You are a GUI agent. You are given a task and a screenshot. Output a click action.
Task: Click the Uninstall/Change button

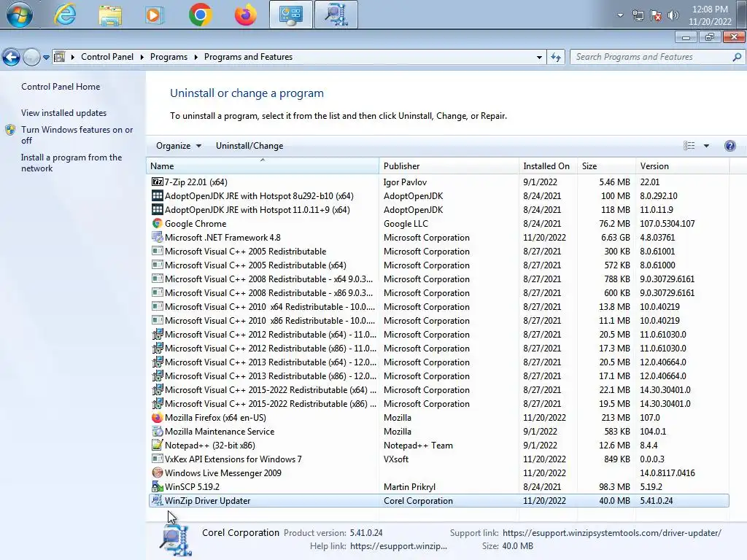pyautogui.click(x=249, y=146)
